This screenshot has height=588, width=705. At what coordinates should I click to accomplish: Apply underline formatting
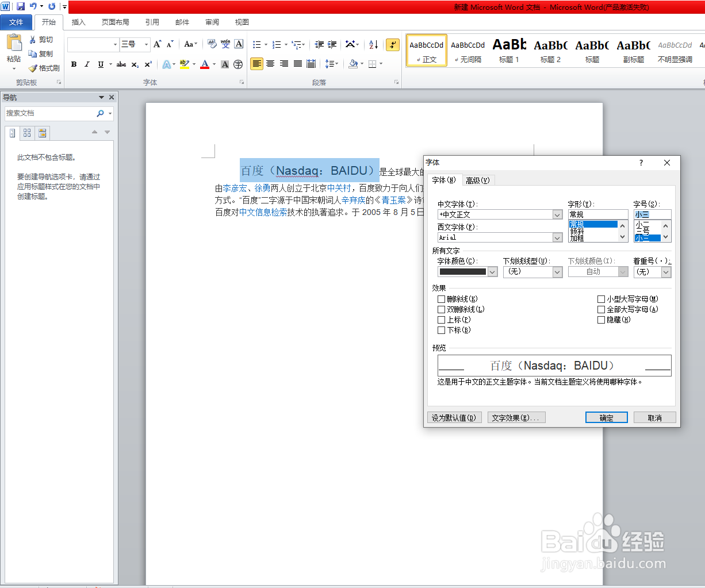101,64
